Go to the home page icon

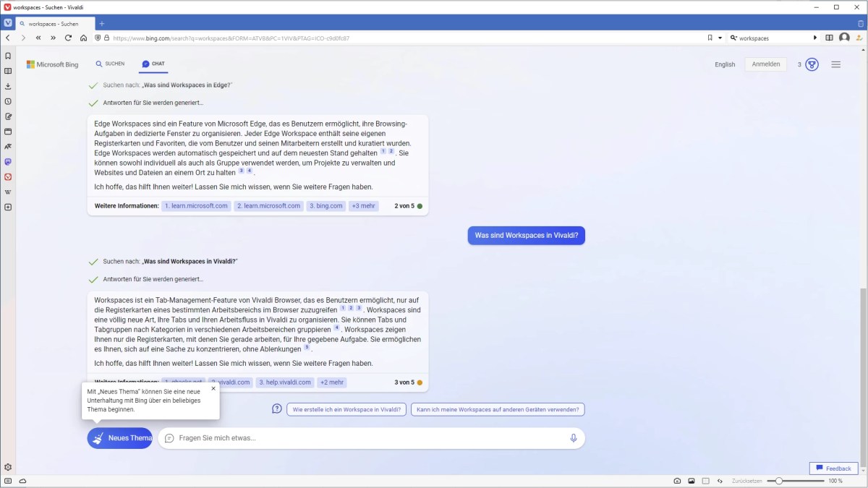coord(83,38)
